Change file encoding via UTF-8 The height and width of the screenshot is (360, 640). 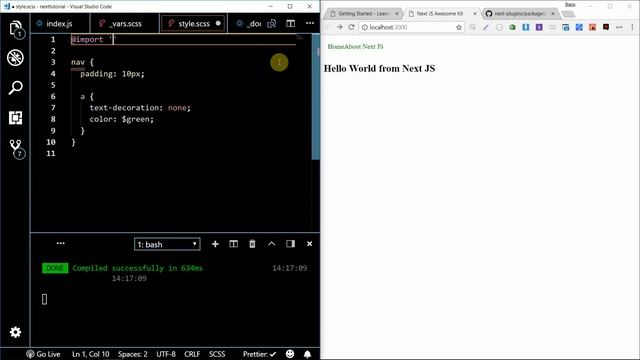(x=166, y=354)
